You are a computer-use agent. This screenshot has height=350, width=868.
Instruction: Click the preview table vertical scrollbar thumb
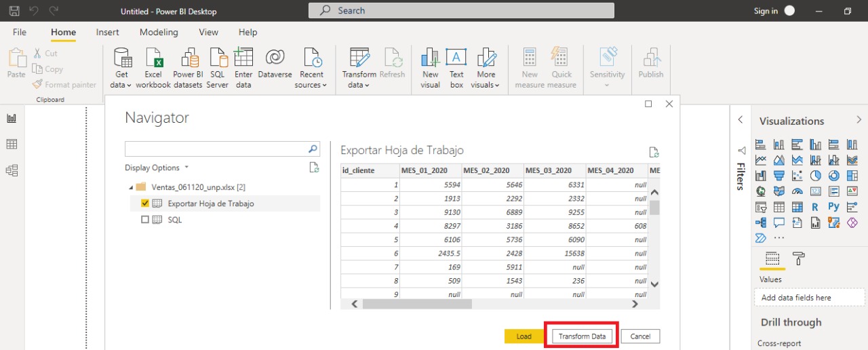654,208
